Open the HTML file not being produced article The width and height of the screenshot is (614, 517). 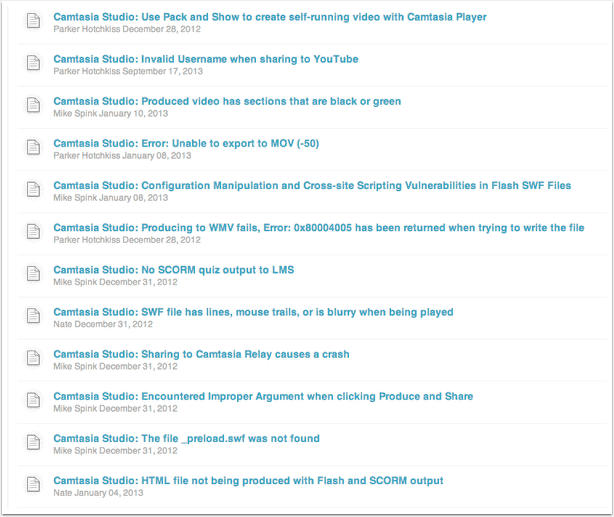[248, 481]
